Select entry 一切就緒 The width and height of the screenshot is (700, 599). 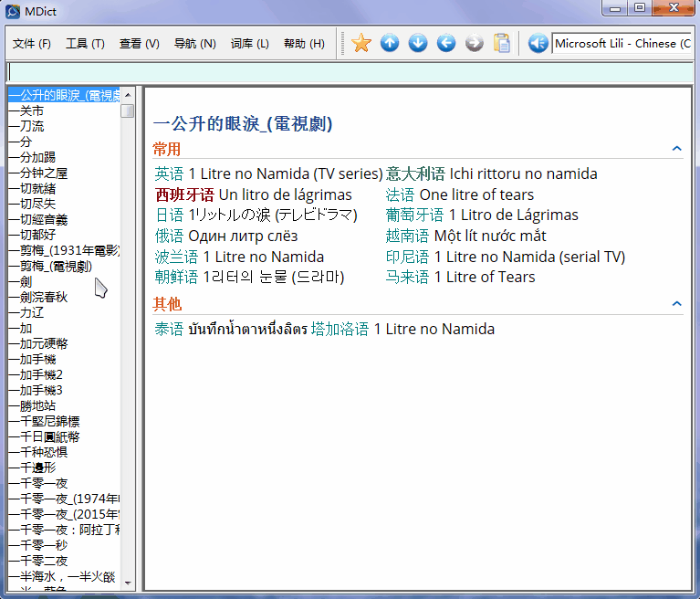pyautogui.click(x=32, y=188)
